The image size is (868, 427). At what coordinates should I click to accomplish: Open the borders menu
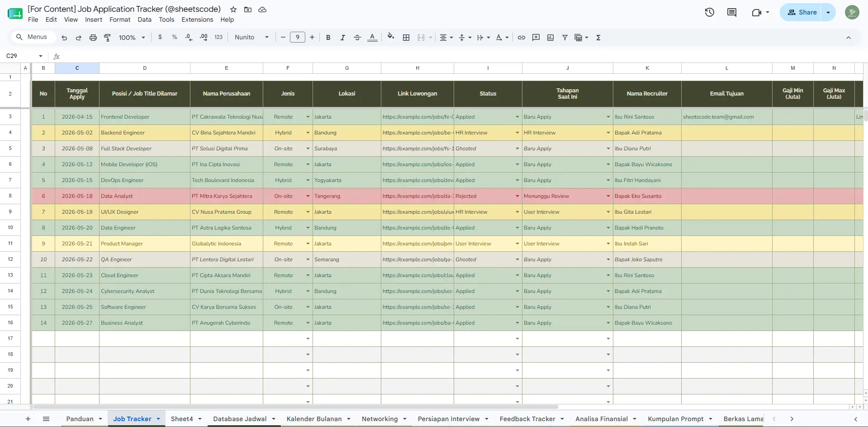406,38
